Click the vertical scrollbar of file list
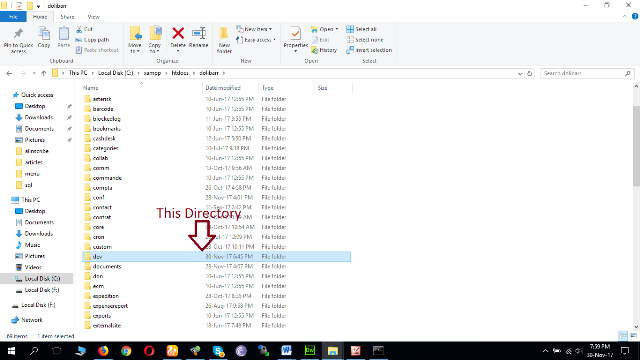The image size is (640, 360). click(636, 146)
